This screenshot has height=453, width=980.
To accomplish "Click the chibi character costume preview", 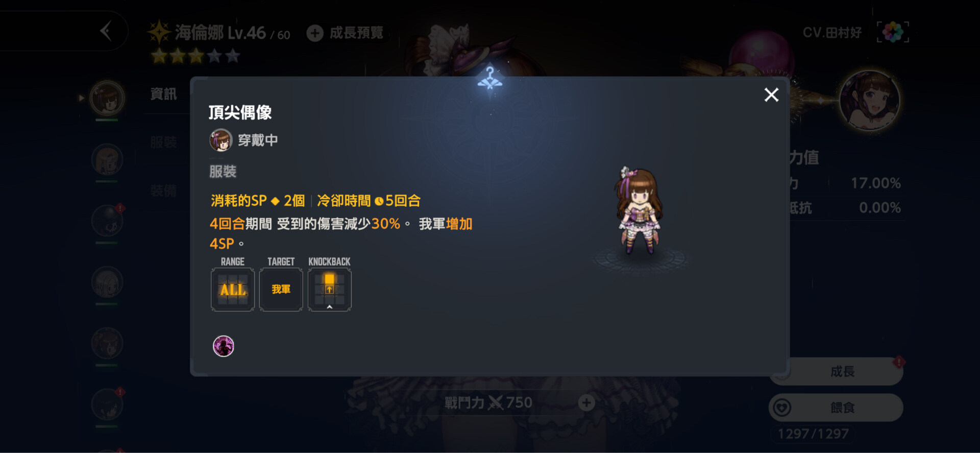I will pos(639,210).
